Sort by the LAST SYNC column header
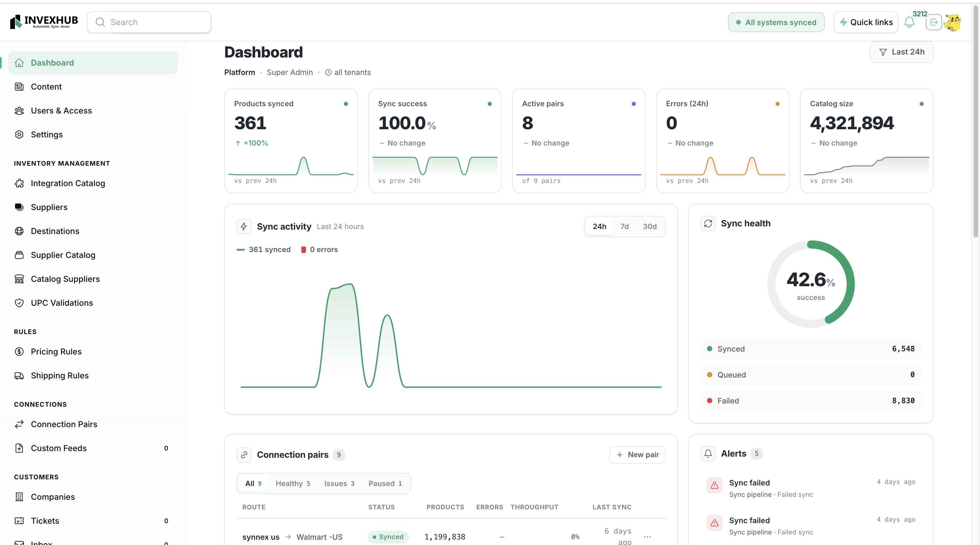The image size is (980, 545). coord(612,507)
